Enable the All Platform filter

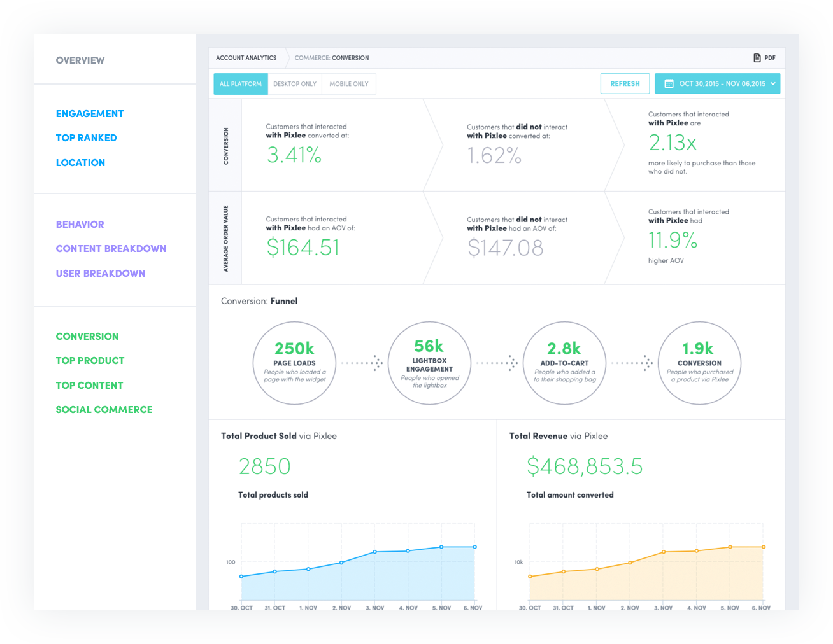point(240,83)
